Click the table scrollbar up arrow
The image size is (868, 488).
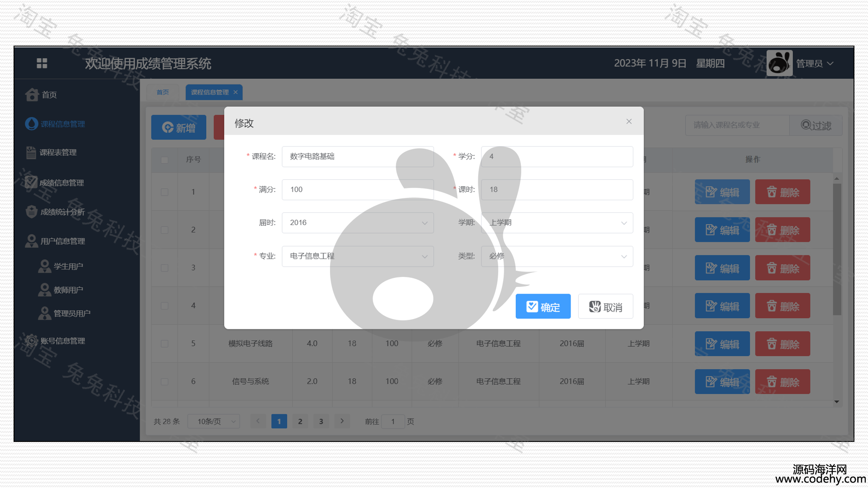(837, 178)
